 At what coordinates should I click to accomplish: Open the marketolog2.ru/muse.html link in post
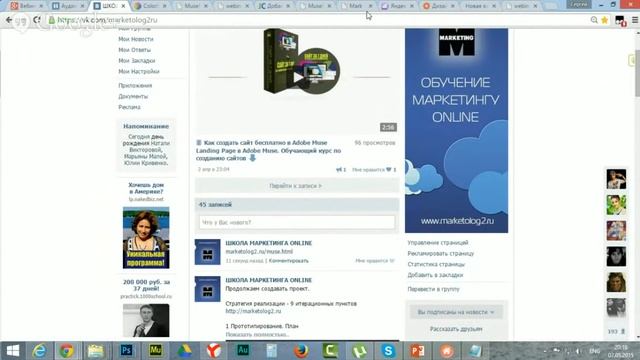click(x=259, y=251)
